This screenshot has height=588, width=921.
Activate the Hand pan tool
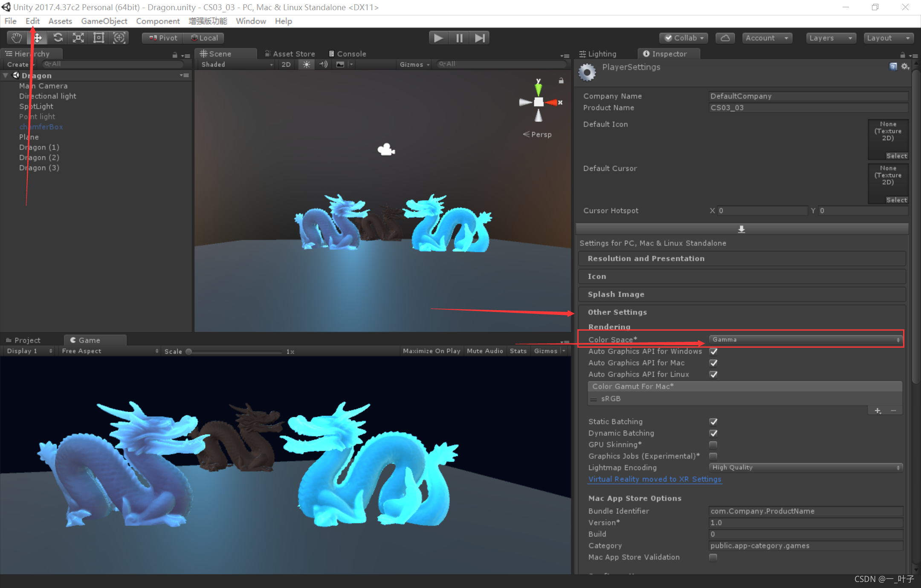pyautogui.click(x=16, y=37)
